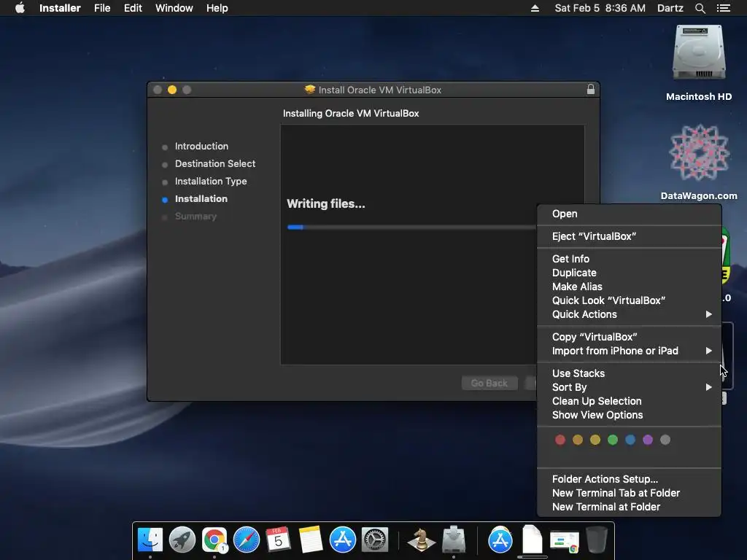Open the Notes app in Dock
The height and width of the screenshot is (560, 747).
point(311,540)
